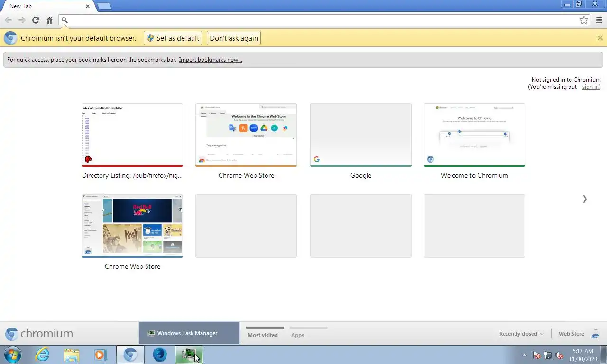Select the New Tab tab

tap(46, 6)
